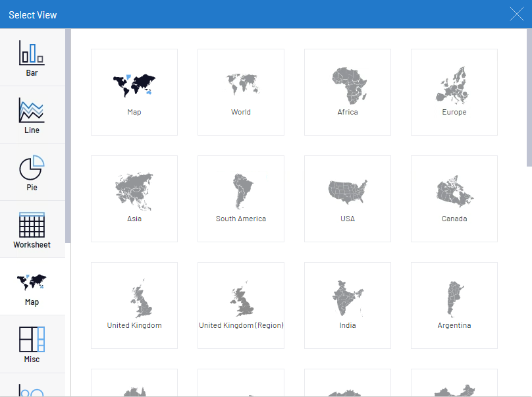This screenshot has height=397, width=532.
Task: Open the Worksheet view type
Action: 32,229
